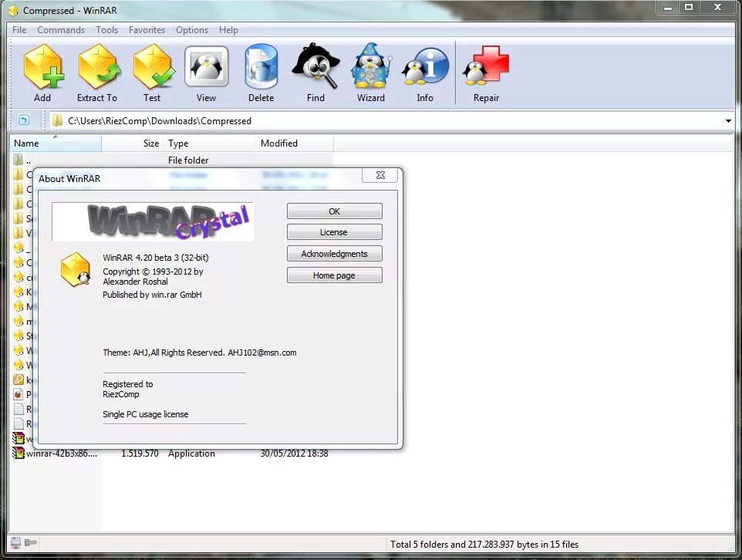Click OK in About WinRAR dialog
The image size is (742, 560).
pyautogui.click(x=335, y=211)
